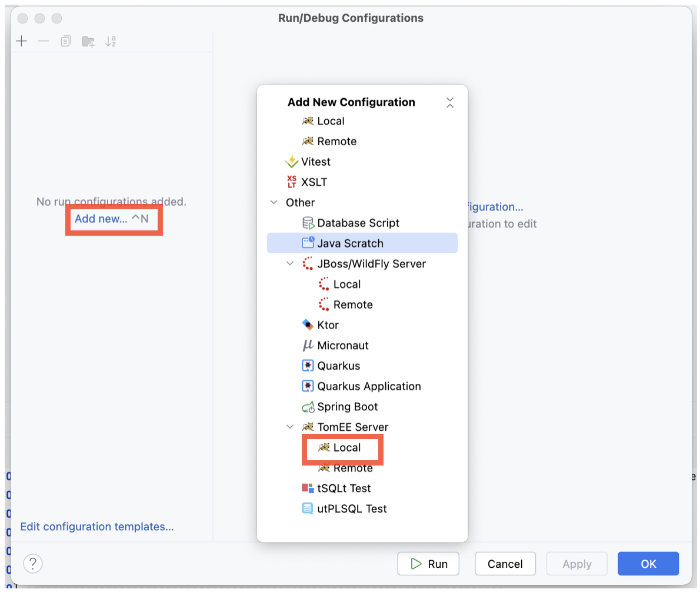This screenshot has width=700, height=596.
Task: Collapse the JBoss/WildFly Server node chevron
Action: (x=290, y=263)
